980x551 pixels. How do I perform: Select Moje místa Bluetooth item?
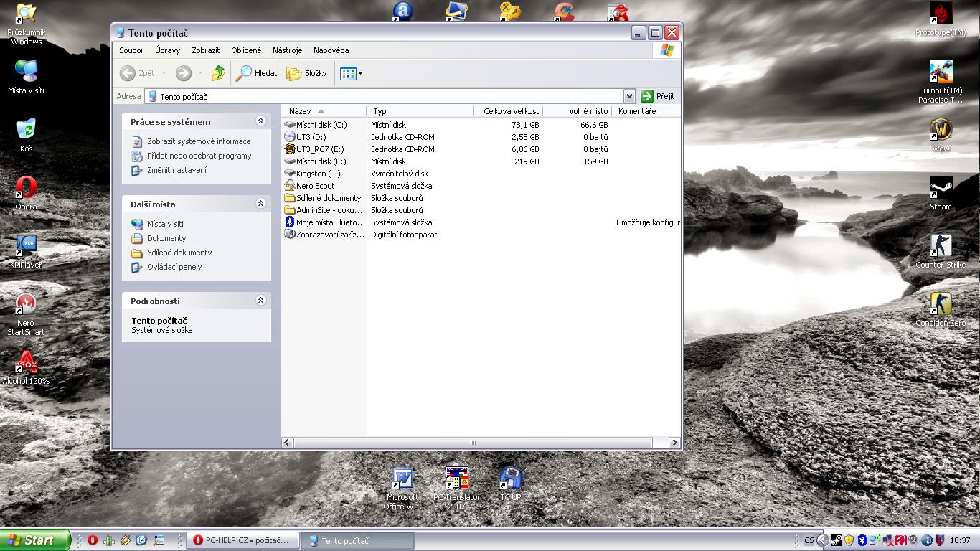(x=330, y=222)
